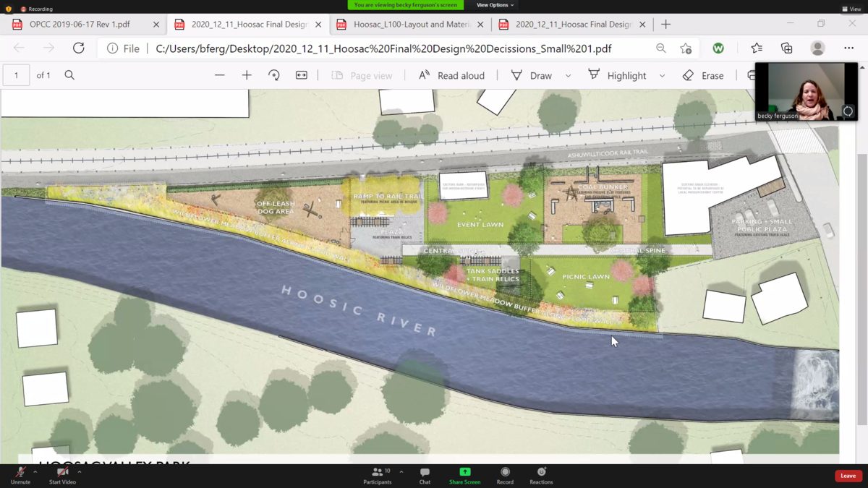
Task: Click the page number input field
Action: [x=16, y=75]
